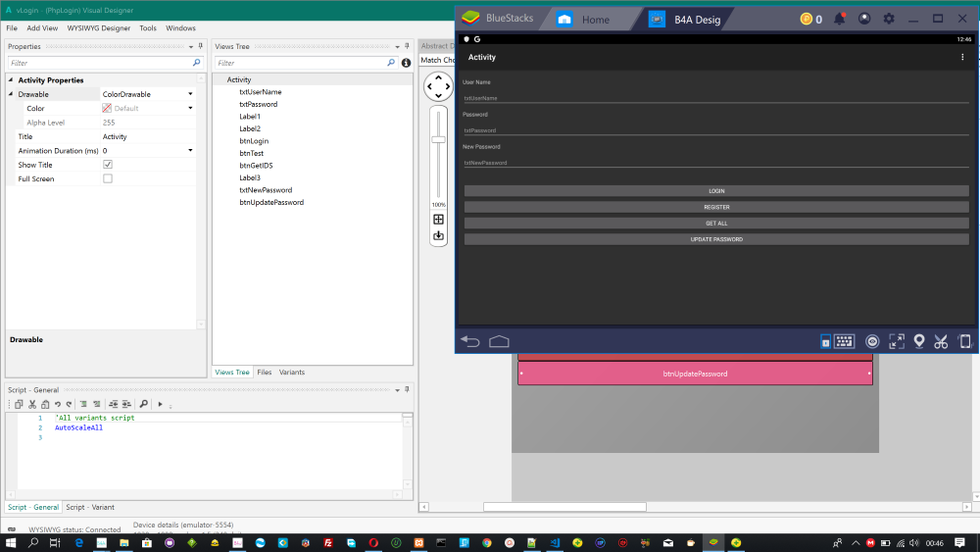This screenshot has height=552, width=980.
Task: Click the find magnifier in Script toolbar
Action: 144,404
